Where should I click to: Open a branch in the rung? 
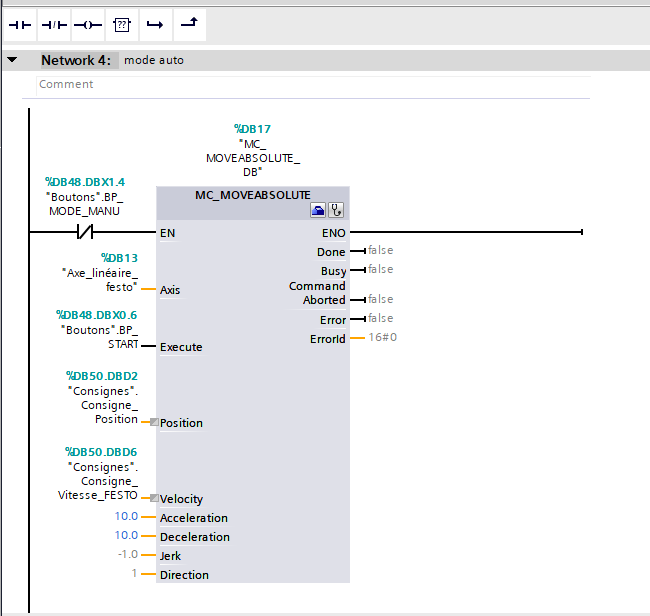[x=156, y=25]
